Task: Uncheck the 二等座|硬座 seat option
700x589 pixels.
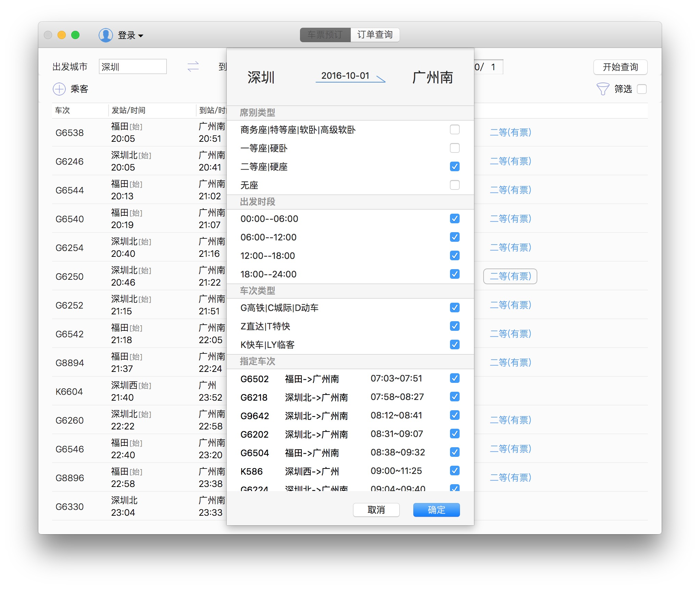Action: click(x=454, y=166)
